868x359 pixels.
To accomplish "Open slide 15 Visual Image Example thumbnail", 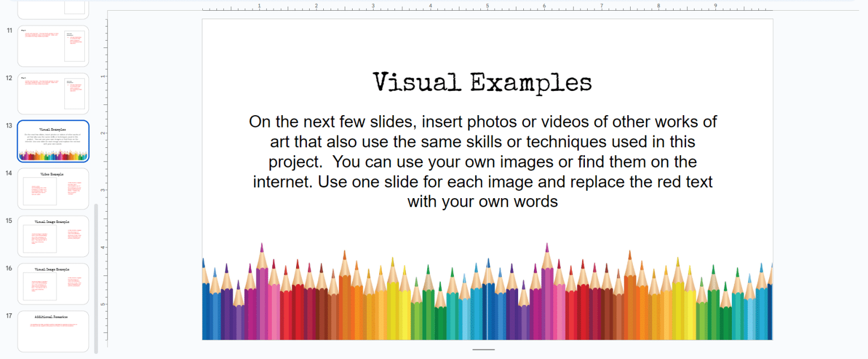I will [x=53, y=237].
